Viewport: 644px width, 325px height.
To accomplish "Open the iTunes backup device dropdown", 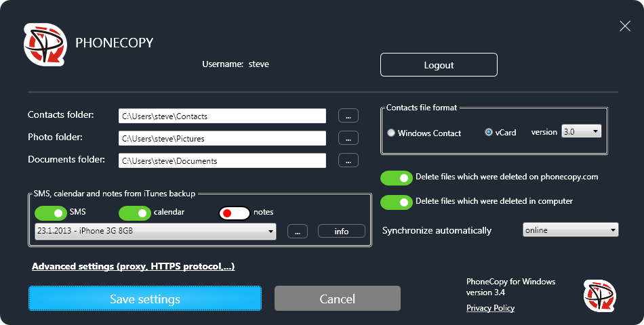I will [x=155, y=231].
